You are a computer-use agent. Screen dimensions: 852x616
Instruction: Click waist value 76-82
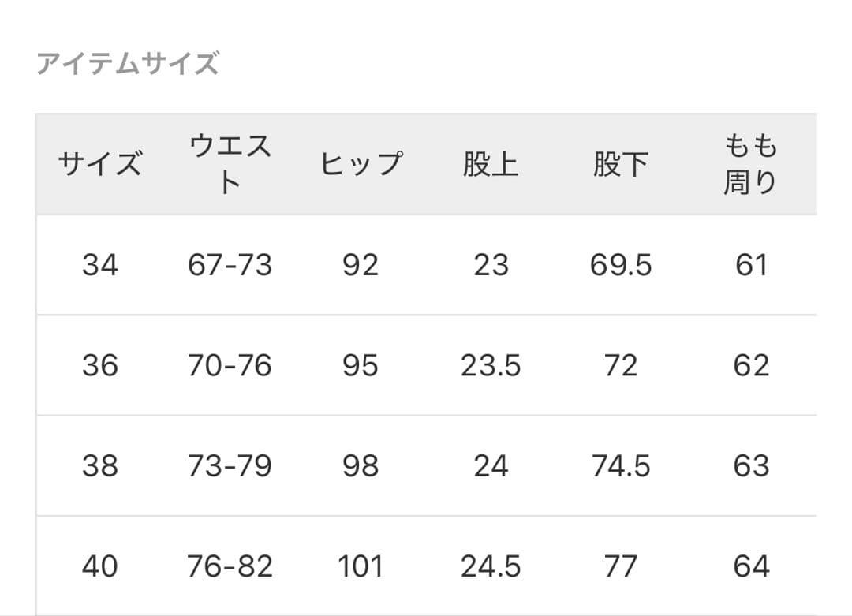230,566
